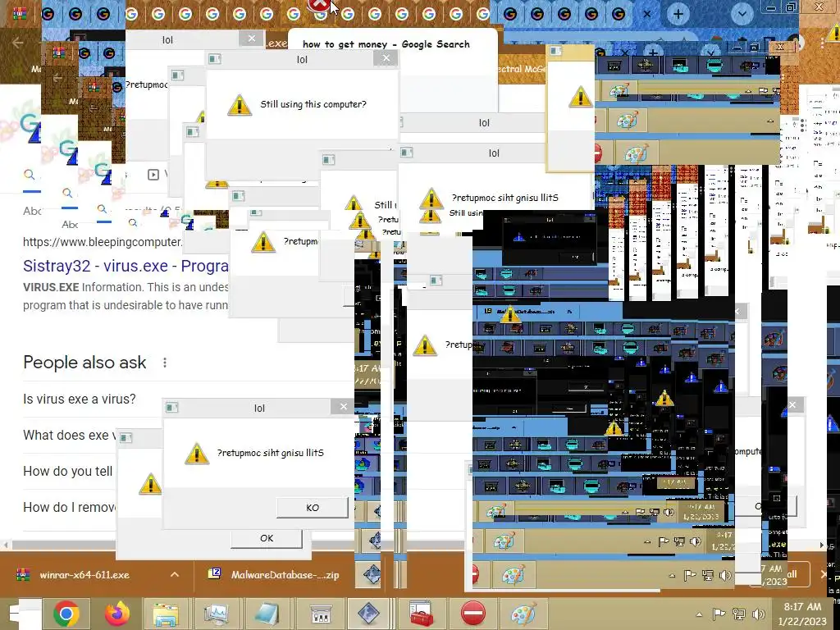The image size is (840, 630).
Task: Expand options for the winrar download
Action: click(x=175, y=574)
